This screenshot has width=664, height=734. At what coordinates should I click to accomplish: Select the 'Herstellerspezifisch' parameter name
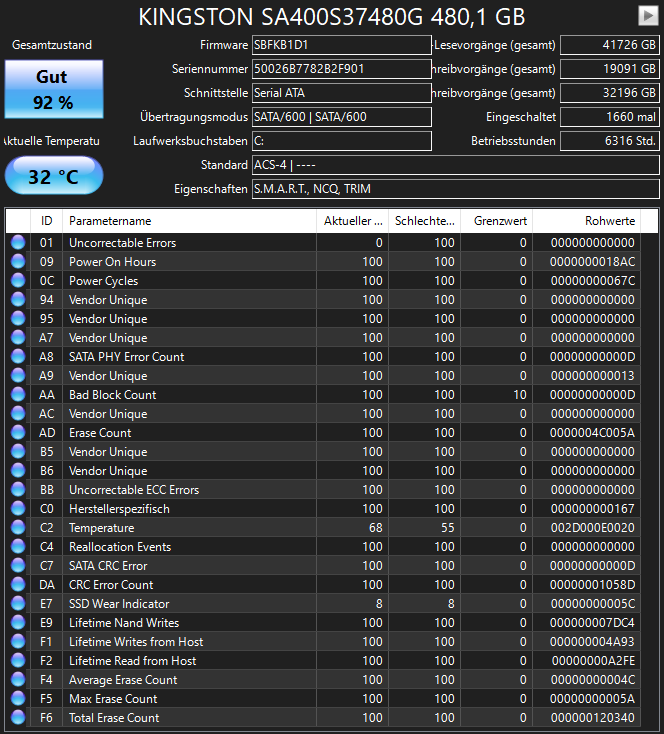[119, 509]
